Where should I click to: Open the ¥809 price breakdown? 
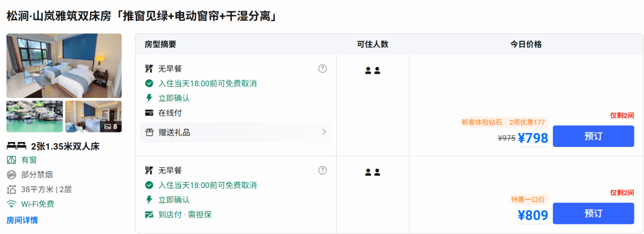coord(532,215)
